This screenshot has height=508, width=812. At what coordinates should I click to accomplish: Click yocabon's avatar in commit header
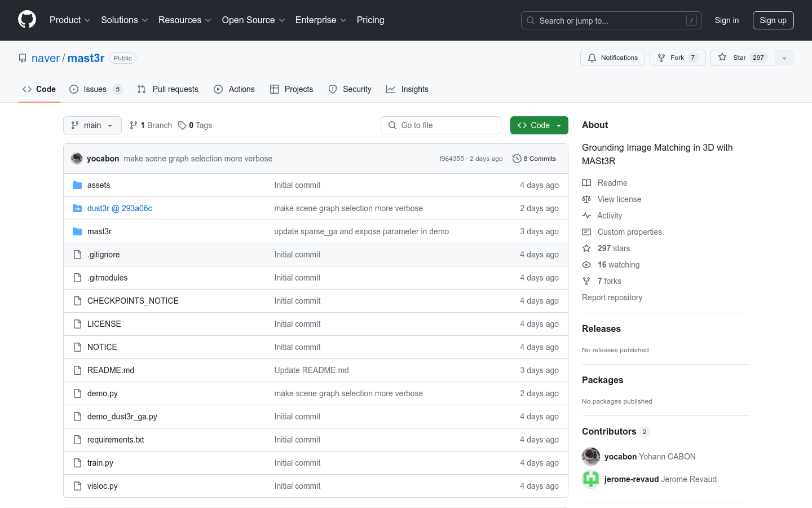[x=77, y=159]
